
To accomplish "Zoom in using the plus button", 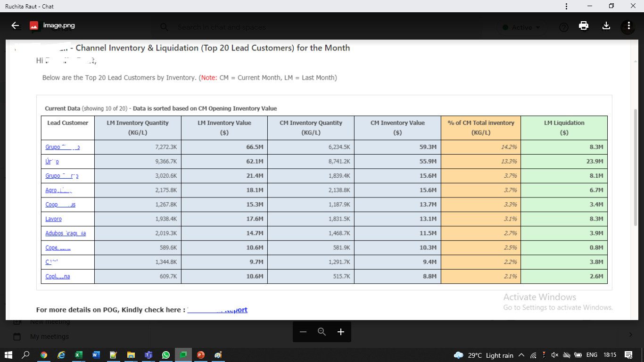I will coord(341,332).
